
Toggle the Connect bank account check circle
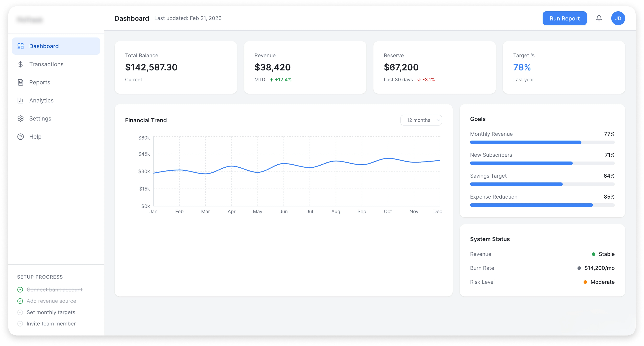20,290
